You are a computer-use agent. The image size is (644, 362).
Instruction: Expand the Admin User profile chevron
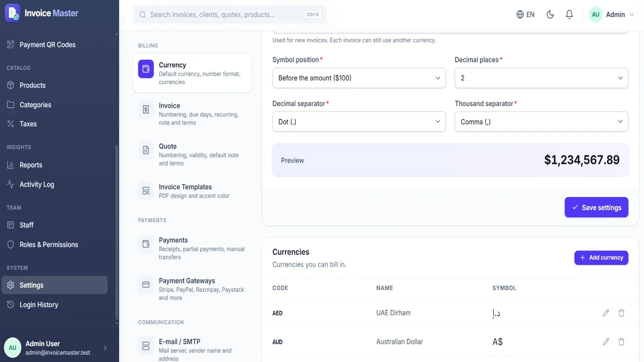(105, 347)
